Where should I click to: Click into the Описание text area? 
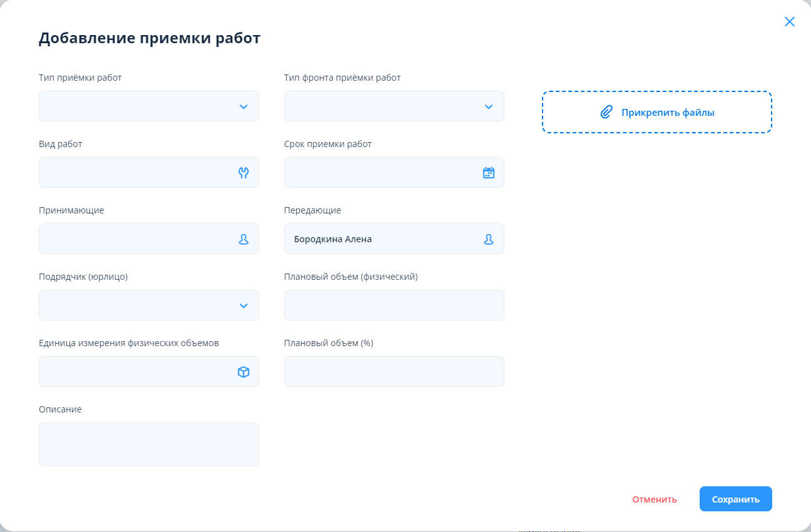148,444
